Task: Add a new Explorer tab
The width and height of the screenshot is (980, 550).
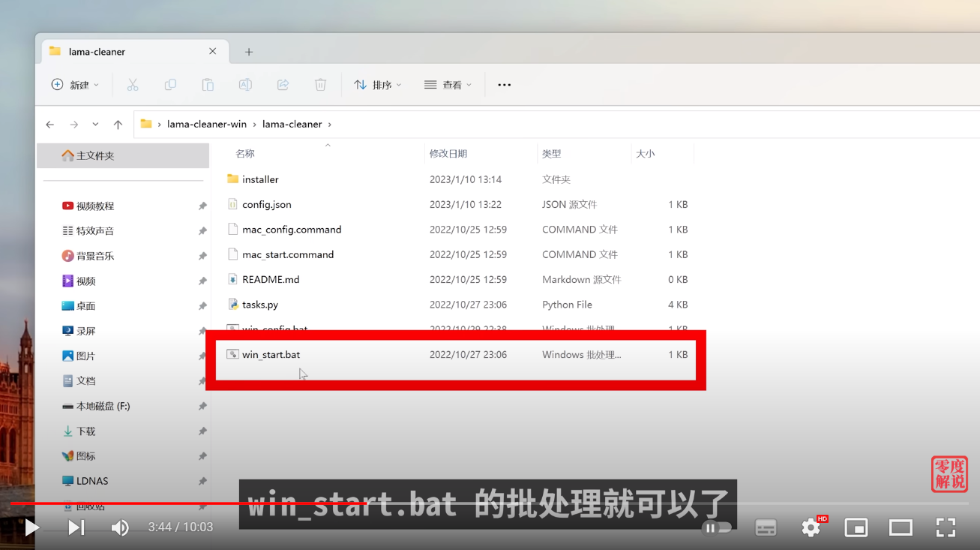Action: pos(249,52)
